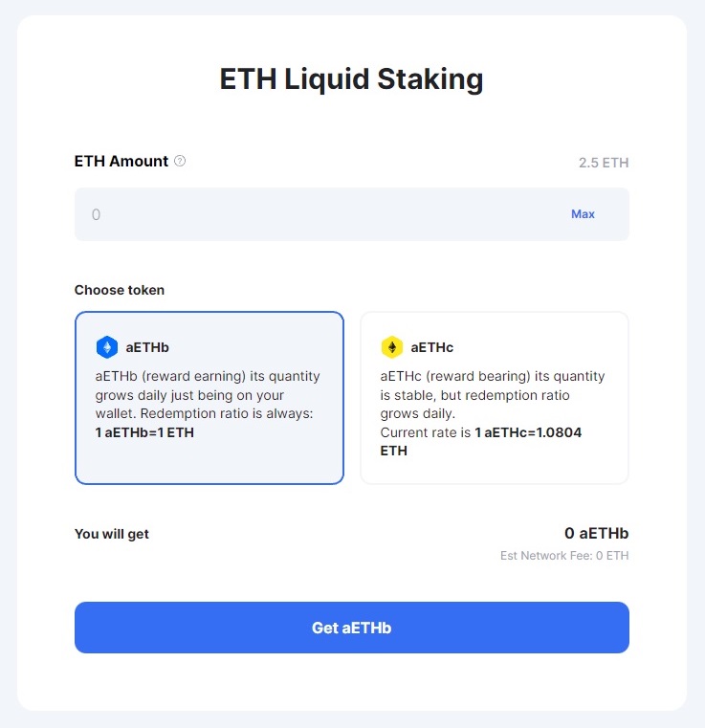The height and width of the screenshot is (728, 705).
Task: Click the You will get label
Action: coord(112,534)
